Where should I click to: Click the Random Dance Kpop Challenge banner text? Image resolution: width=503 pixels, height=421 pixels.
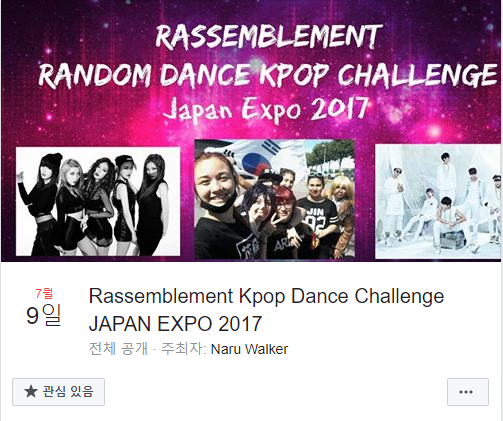268,75
